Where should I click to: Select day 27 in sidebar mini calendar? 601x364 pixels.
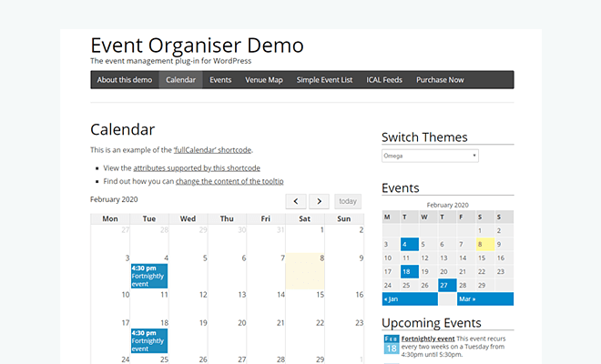pyautogui.click(x=447, y=285)
